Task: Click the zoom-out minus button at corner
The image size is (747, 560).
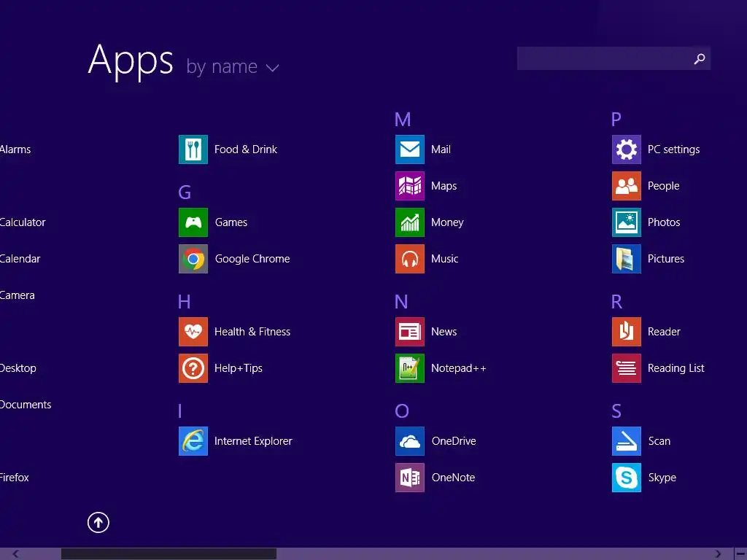Action: (x=740, y=554)
